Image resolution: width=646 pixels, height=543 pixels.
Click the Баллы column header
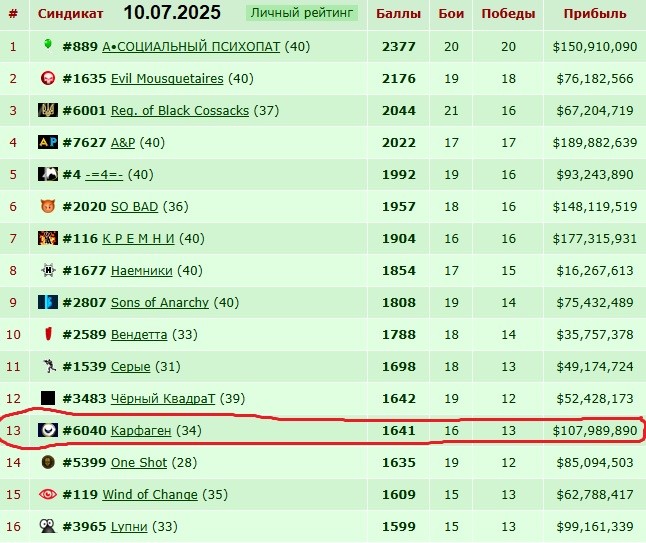point(398,14)
